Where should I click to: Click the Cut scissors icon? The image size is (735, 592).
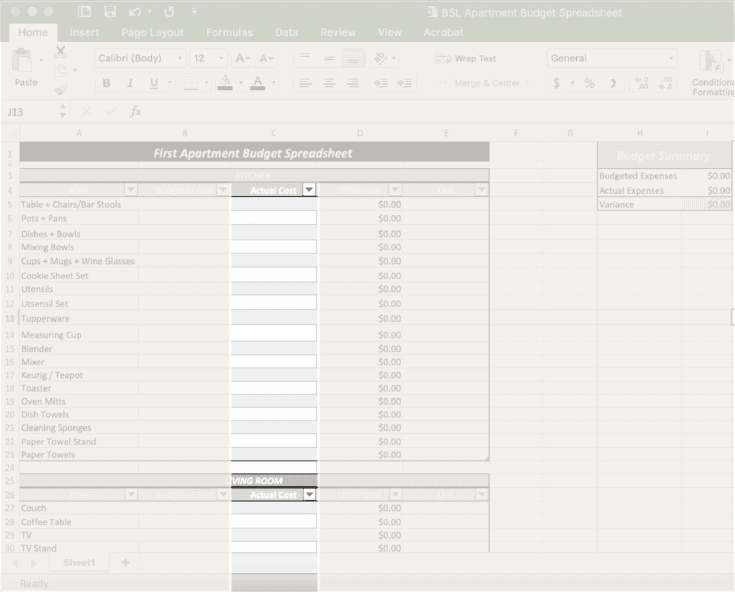click(x=61, y=52)
